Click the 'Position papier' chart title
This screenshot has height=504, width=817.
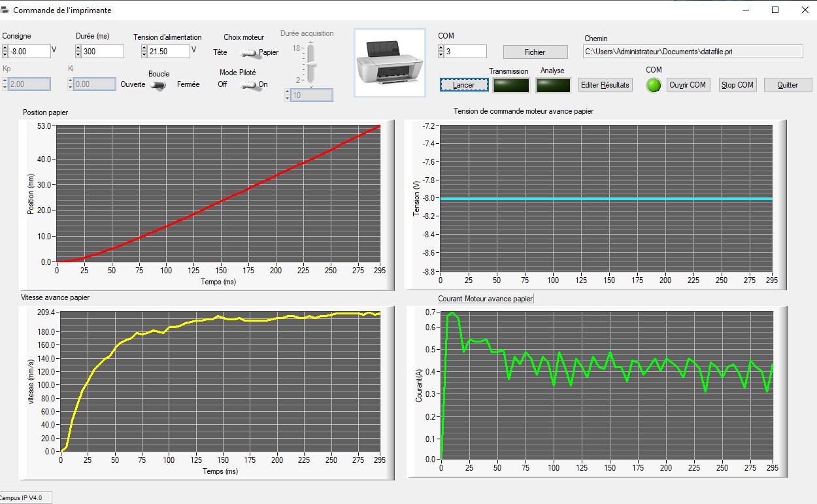coord(45,112)
